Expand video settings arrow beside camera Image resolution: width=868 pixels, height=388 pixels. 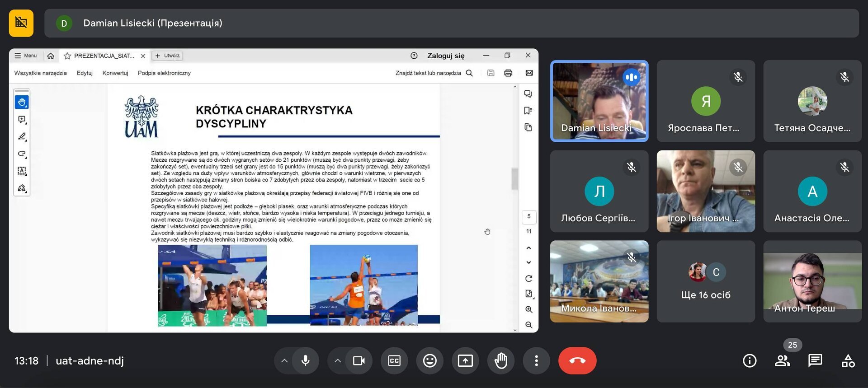click(337, 360)
